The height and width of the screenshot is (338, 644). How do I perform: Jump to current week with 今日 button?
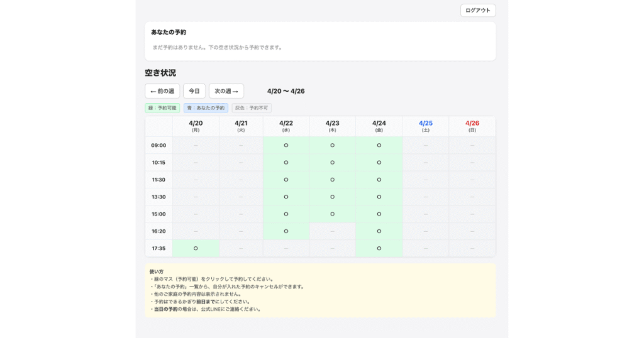click(x=194, y=91)
